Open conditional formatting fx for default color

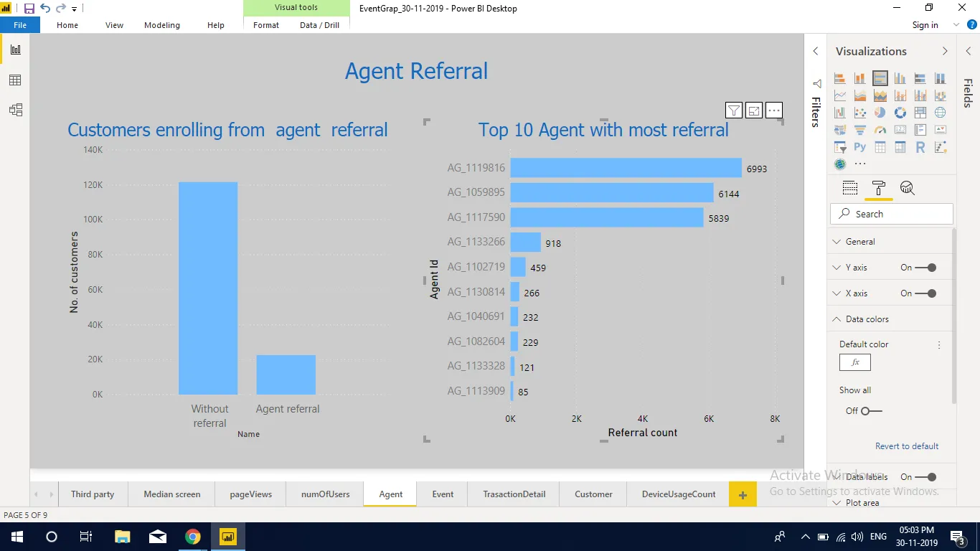[855, 362]
